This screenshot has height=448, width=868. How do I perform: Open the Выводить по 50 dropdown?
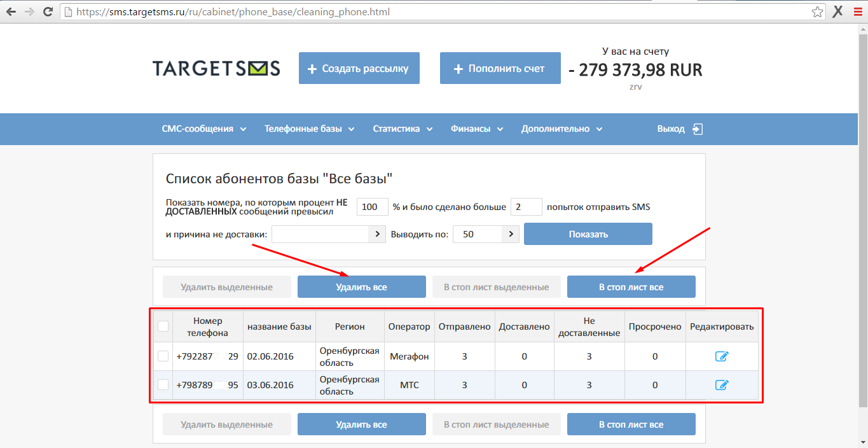[486, 234]
